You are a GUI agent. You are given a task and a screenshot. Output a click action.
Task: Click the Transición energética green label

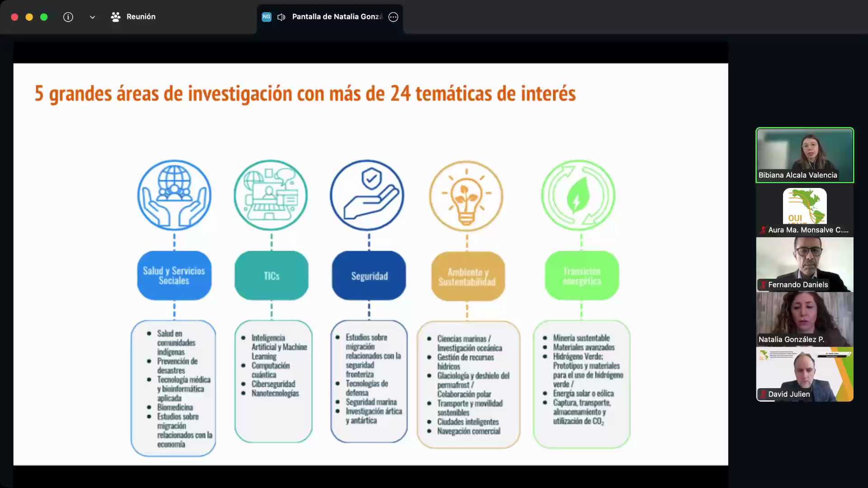coord(582,276)
